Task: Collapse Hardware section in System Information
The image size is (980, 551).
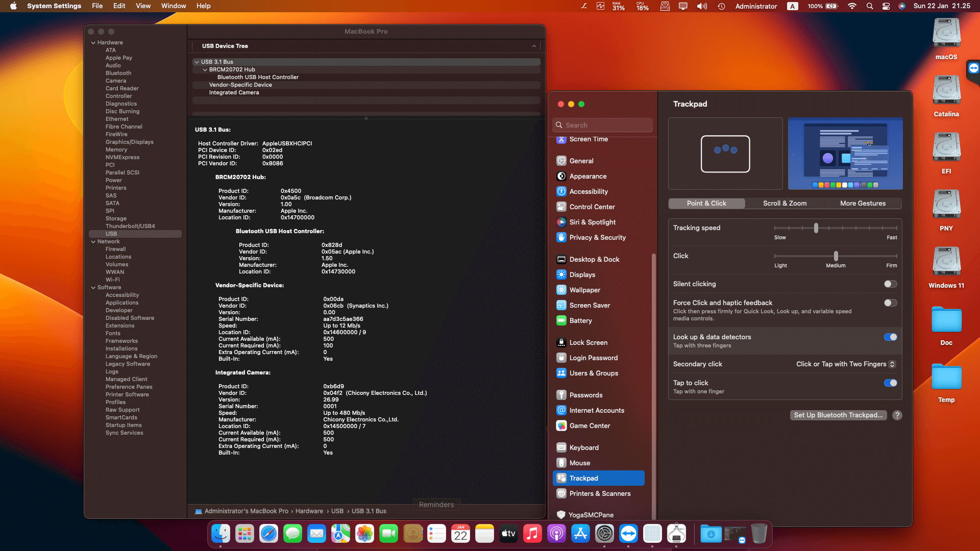Action: pos(93,43)
